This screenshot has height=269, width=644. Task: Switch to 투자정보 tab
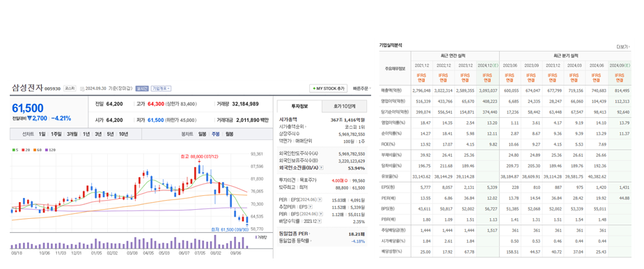(299, 106)
